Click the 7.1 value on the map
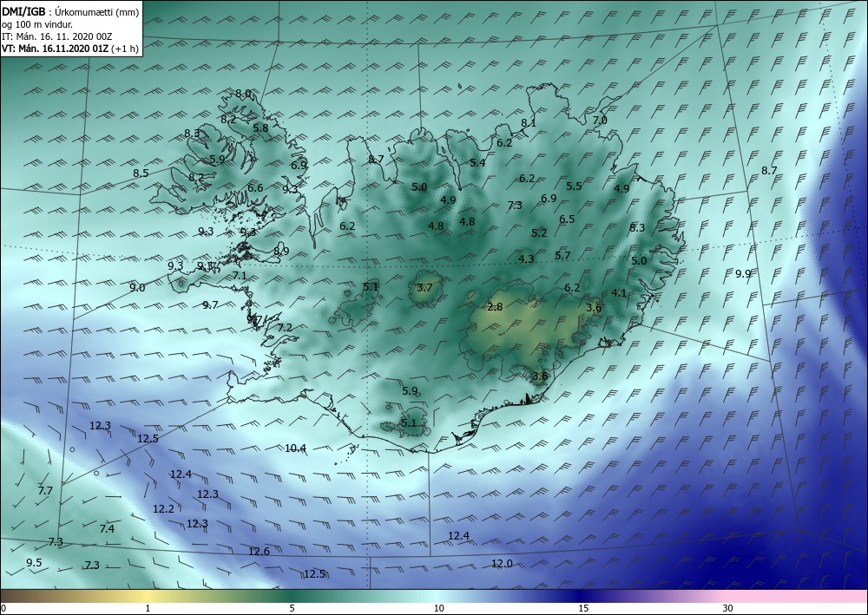 (x=240, y=275)
